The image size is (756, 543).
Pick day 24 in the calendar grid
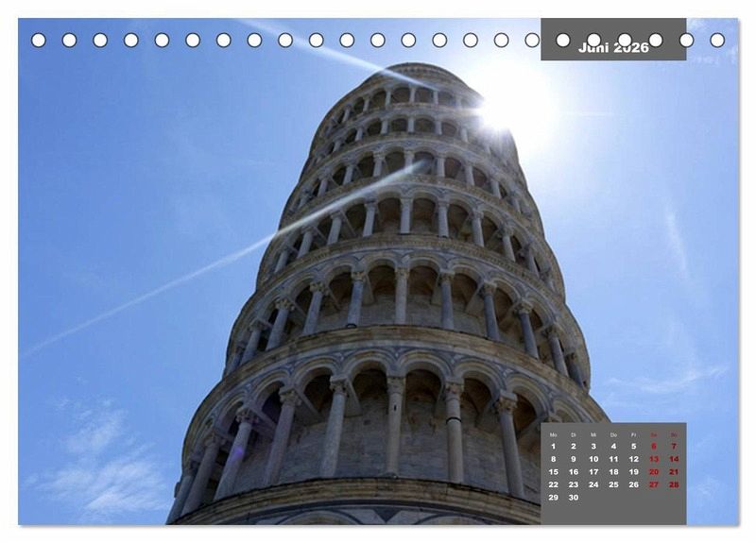593,484
